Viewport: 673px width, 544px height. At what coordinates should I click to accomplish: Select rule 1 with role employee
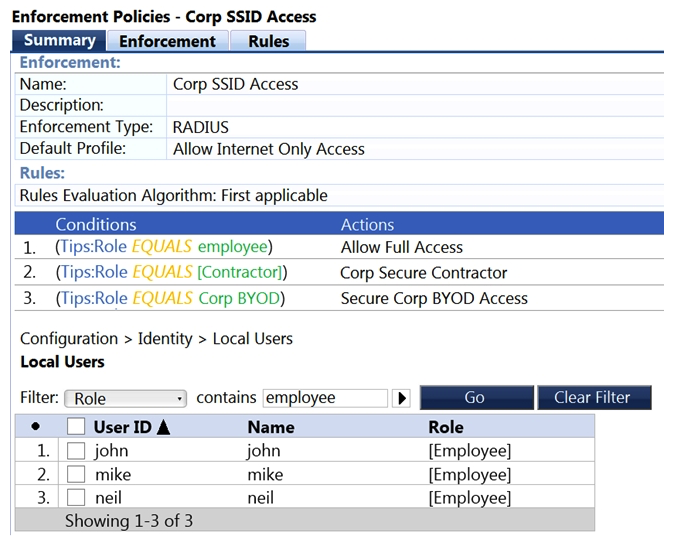(x=165, y=247)
